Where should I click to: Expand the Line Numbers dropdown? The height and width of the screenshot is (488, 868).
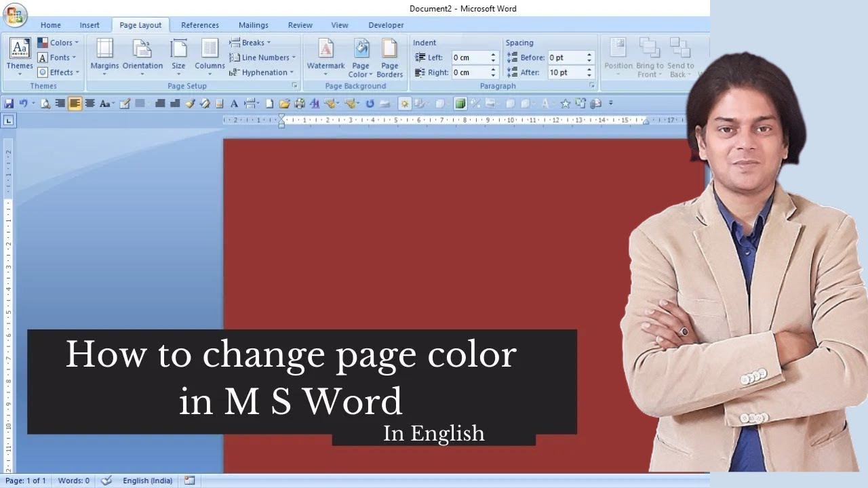click(262, 58)
